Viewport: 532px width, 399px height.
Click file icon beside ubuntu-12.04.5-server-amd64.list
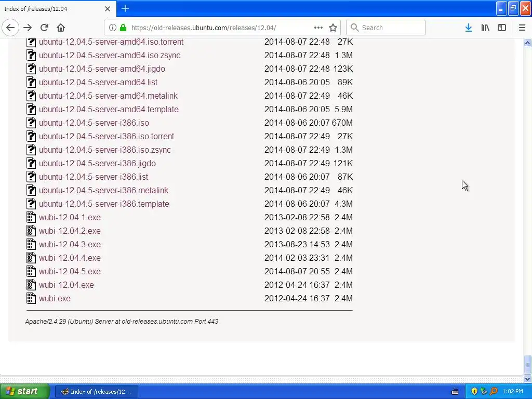(x=31, y=83)
